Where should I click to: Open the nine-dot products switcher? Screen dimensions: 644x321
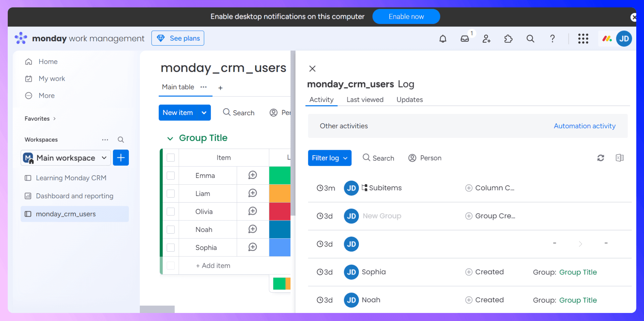coord(583,39)
